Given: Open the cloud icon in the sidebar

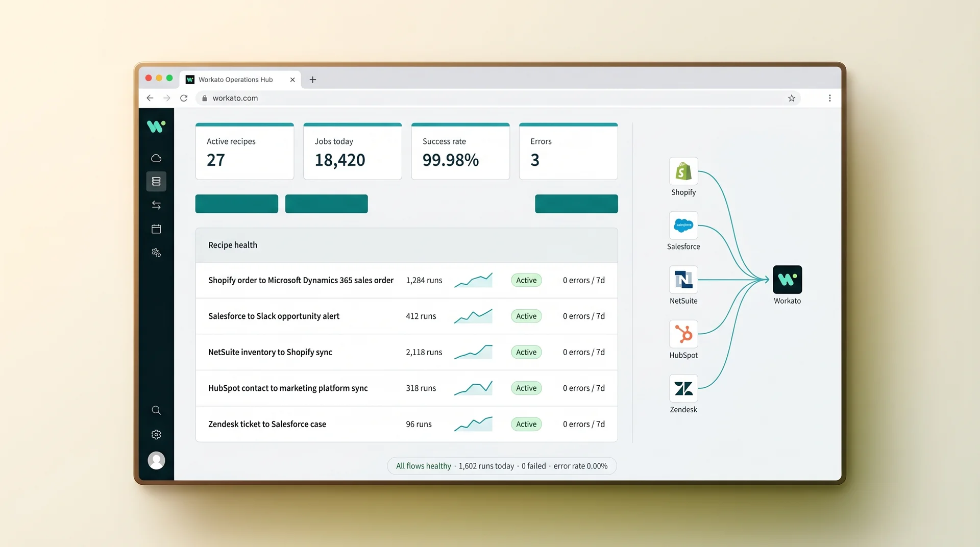Looking at the screenshot, I should coord(156,158).
